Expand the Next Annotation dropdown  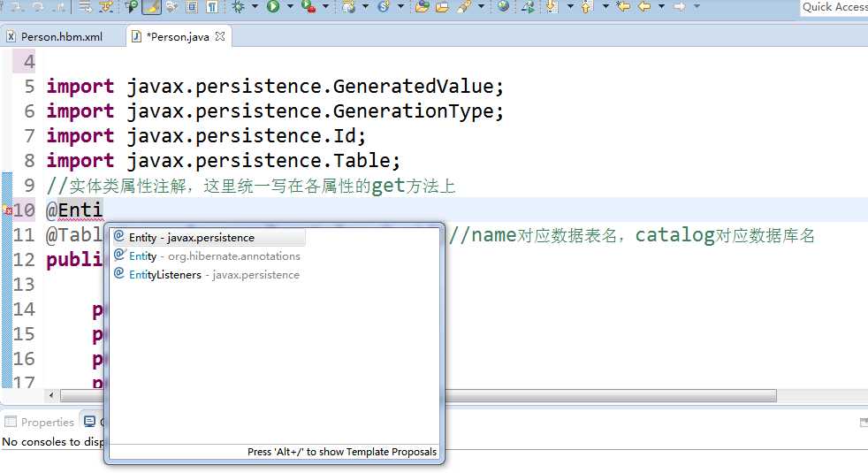coord(569,7)
